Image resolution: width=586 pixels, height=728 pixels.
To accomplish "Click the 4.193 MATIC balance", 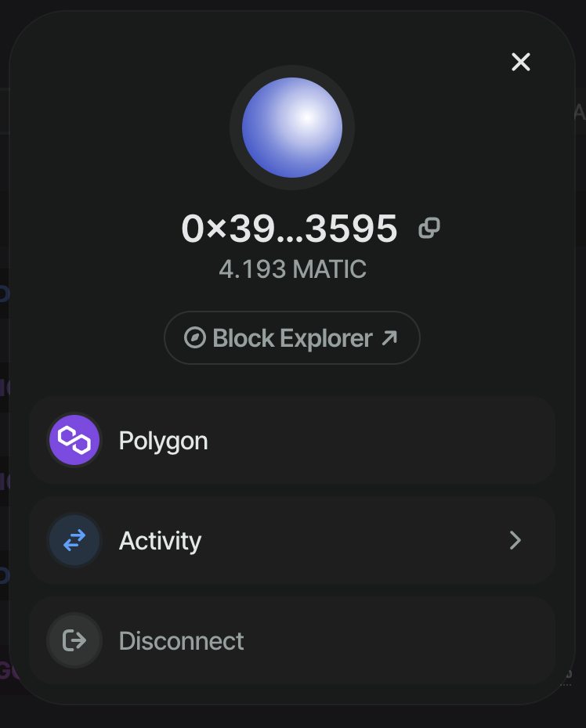I will point(292,269).
